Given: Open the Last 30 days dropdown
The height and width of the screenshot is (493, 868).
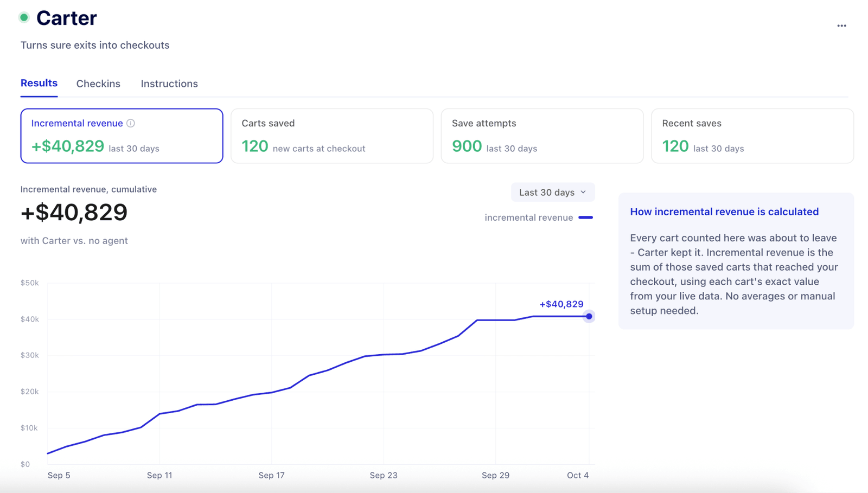Looking at the screenshot, I should [x=552, y=192].
